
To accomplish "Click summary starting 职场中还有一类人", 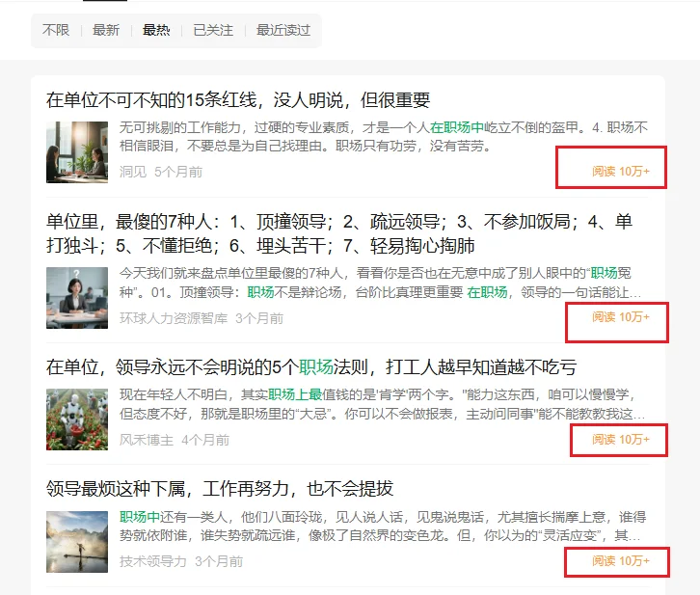I will [383, 526].
